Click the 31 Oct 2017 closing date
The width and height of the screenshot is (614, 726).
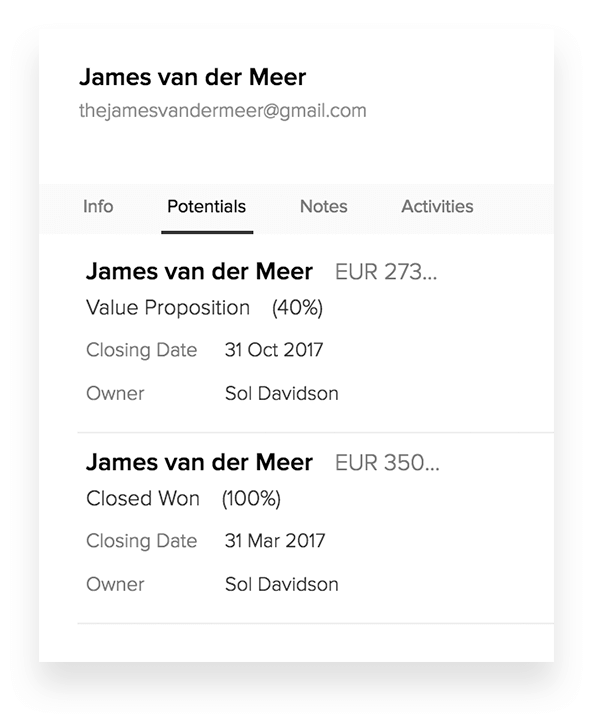[274, 351]
